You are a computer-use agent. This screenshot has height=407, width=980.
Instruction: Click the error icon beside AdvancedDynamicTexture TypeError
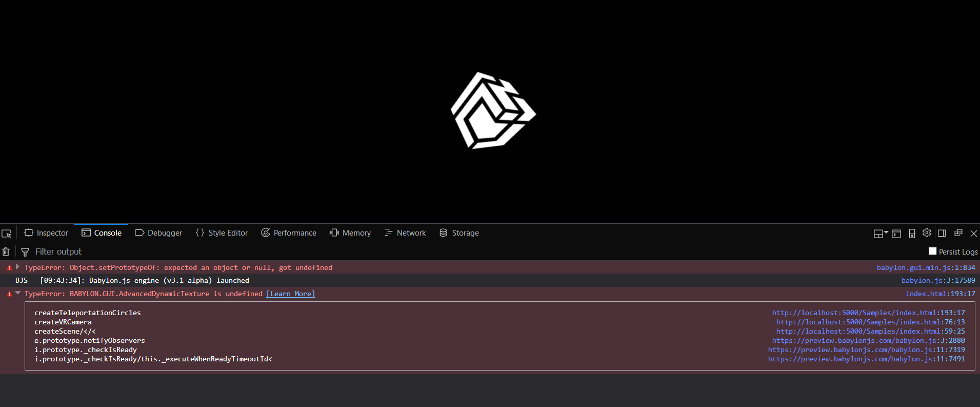tap(9, 294)
